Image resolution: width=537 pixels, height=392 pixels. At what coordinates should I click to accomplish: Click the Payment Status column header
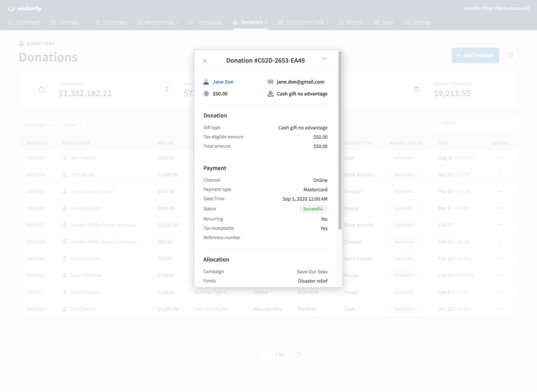(406, 143)
